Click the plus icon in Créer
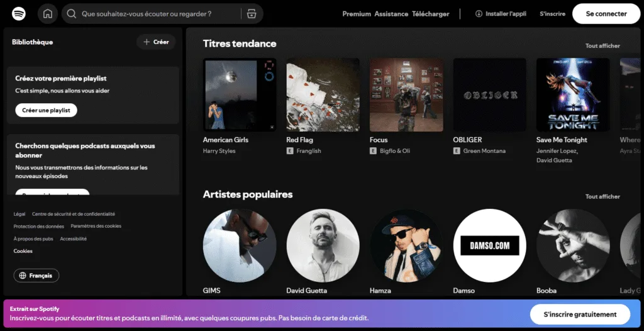The image size is (644, 331). (147, 42)
